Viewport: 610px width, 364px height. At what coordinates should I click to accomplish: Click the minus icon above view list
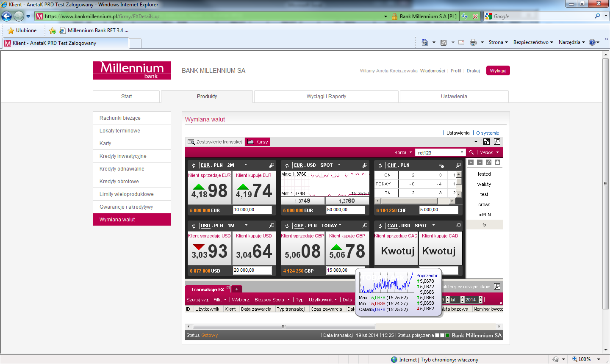pyautogui.click(x=480, y=163)
